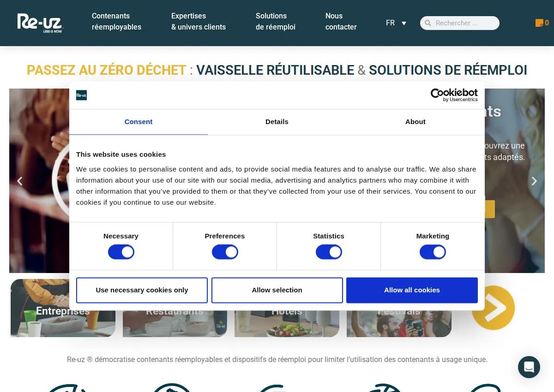Click 'PASSEZ AU ZÉRO DÉCHET' headline text
This screenshot has width=554, height=392.
pos(107,70)
